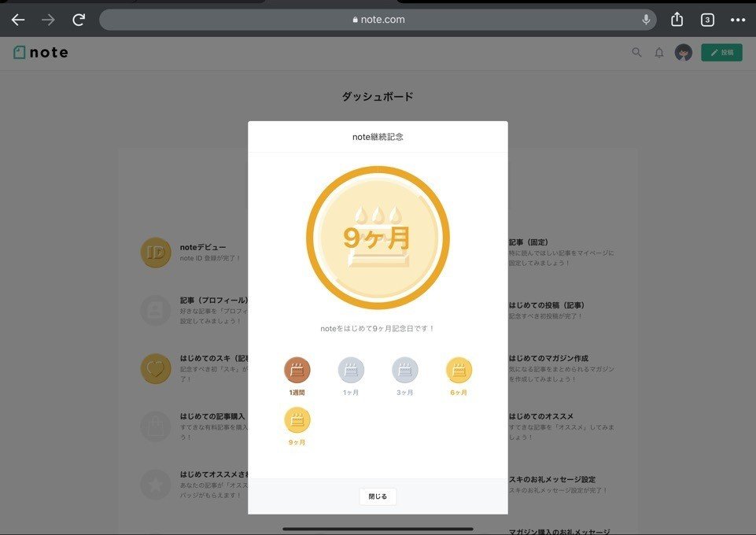Select the 1週間 bronze badge
Viewport: 756px width, 535px height.
(297, 370)
